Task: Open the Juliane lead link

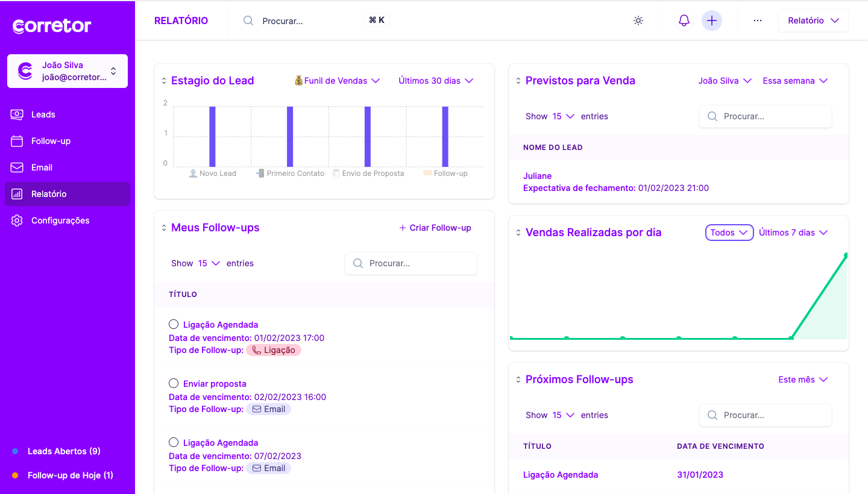Action: 537,176
